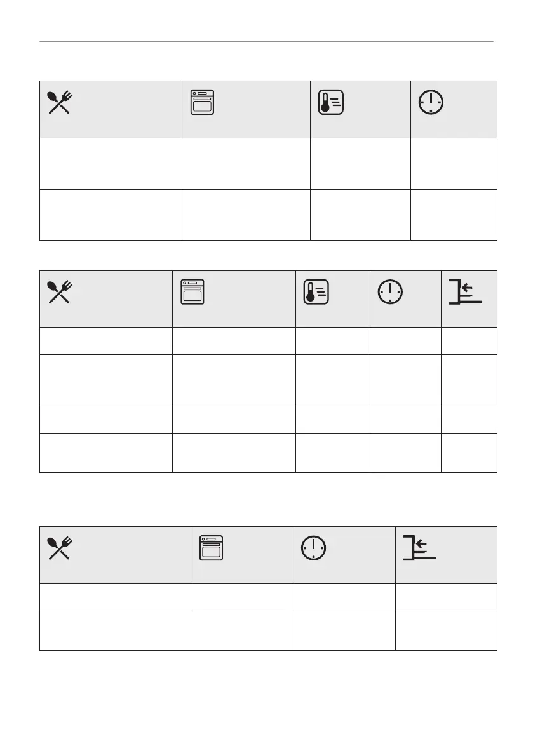
Task: Click the fork and spoon icon in the top table
Action: tap(60, 102)
